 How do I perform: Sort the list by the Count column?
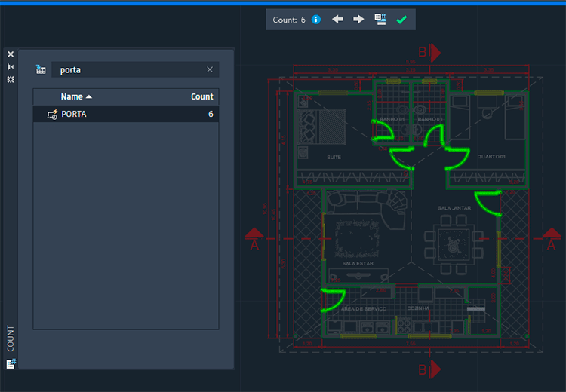201,96
